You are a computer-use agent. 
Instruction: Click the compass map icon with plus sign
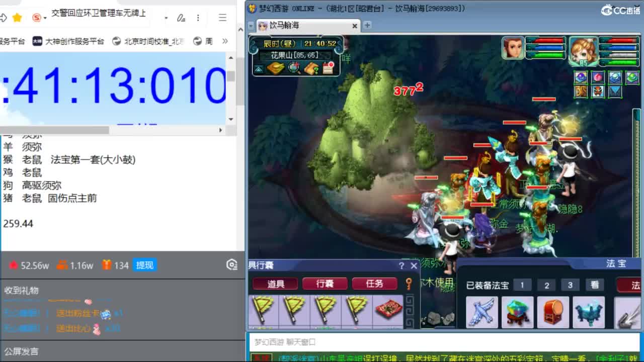tap(293, 67)
